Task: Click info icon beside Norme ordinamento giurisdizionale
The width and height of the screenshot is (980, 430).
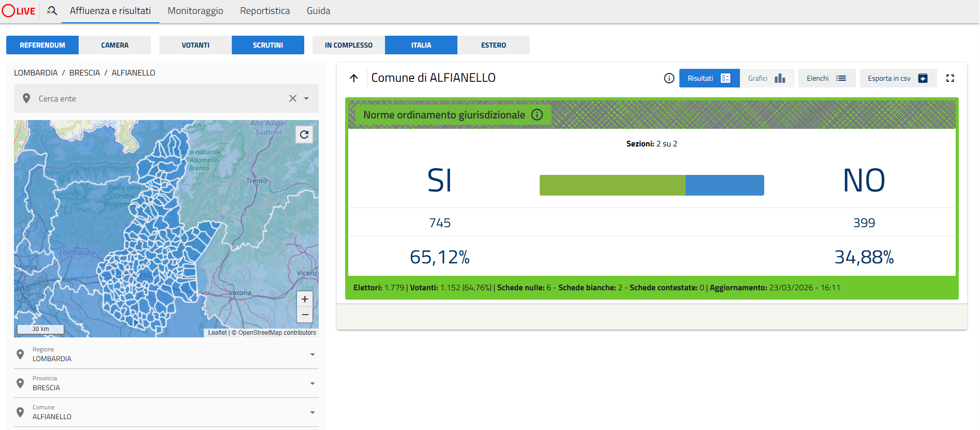Action: coord(537,115)
